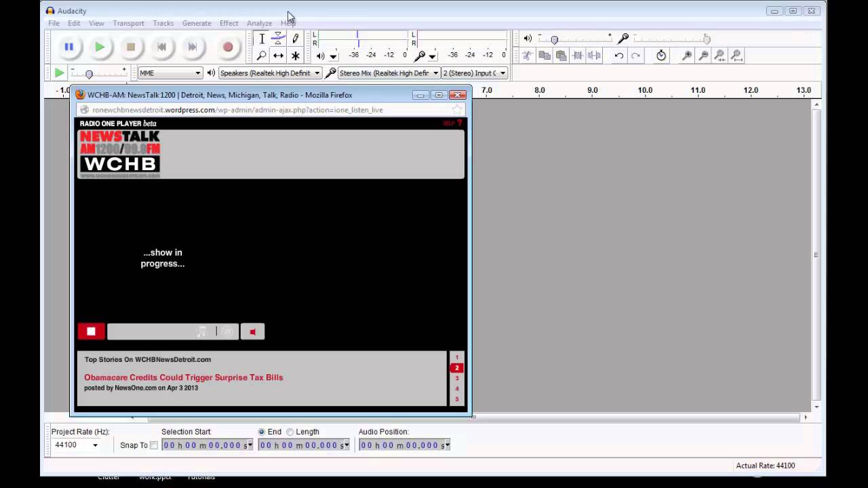868x488 pixels.
Task: Click the Sync-Lock clock icon
Action: (661, 56)
